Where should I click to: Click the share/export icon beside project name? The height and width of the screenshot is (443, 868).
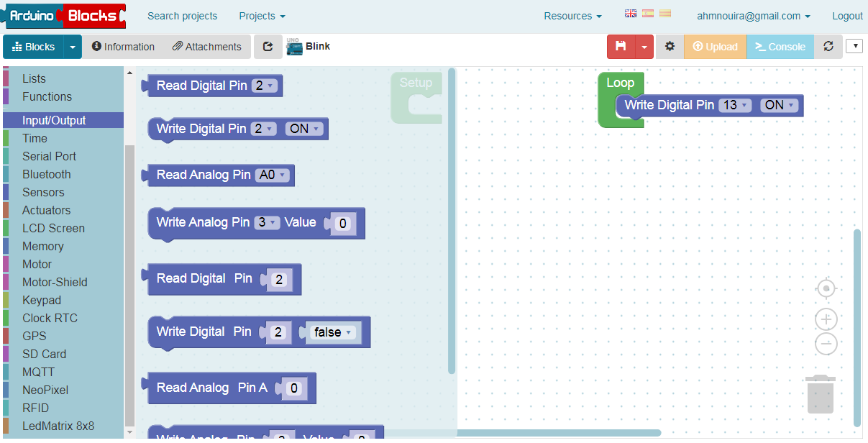click(268, 46)
